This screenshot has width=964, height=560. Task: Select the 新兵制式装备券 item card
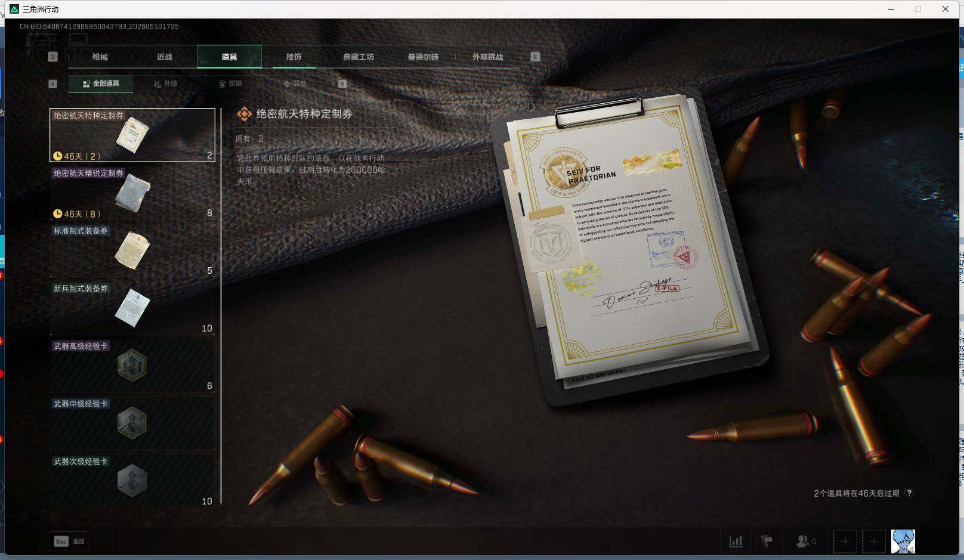pyautogui.click(x=132, y=308)
